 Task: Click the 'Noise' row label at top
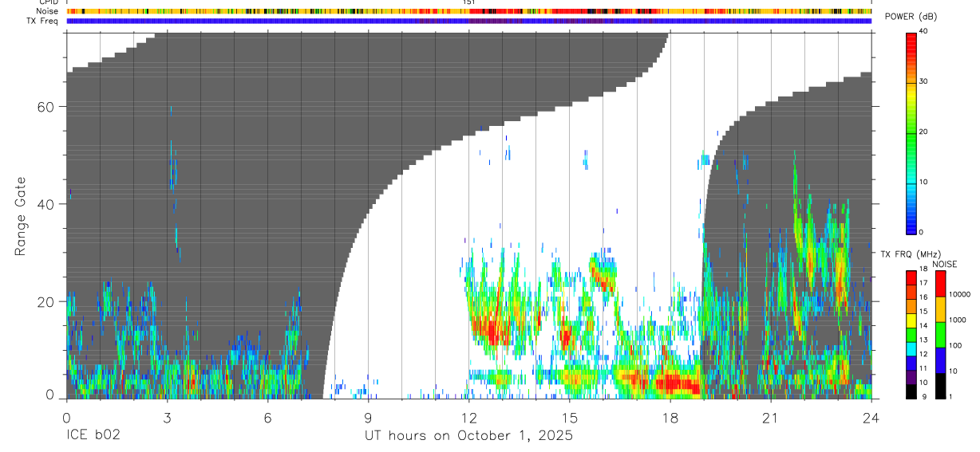[48, 11]
